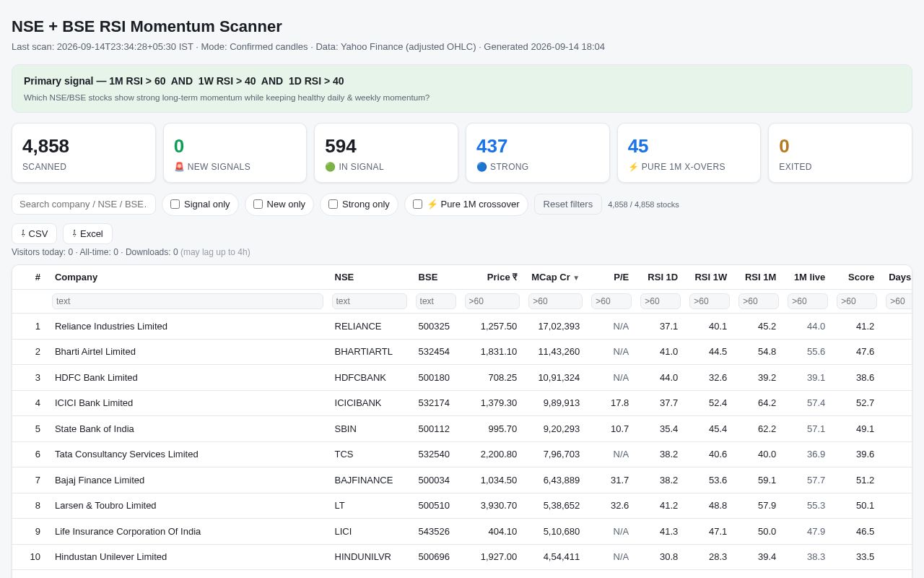Sort by the BSE column header
Screen dimensions: 924x578
[428, 277]
